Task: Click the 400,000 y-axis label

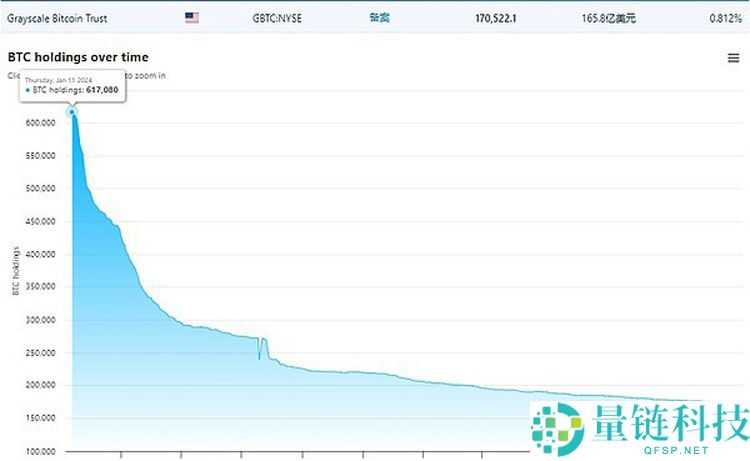Action: pos(40,254)
